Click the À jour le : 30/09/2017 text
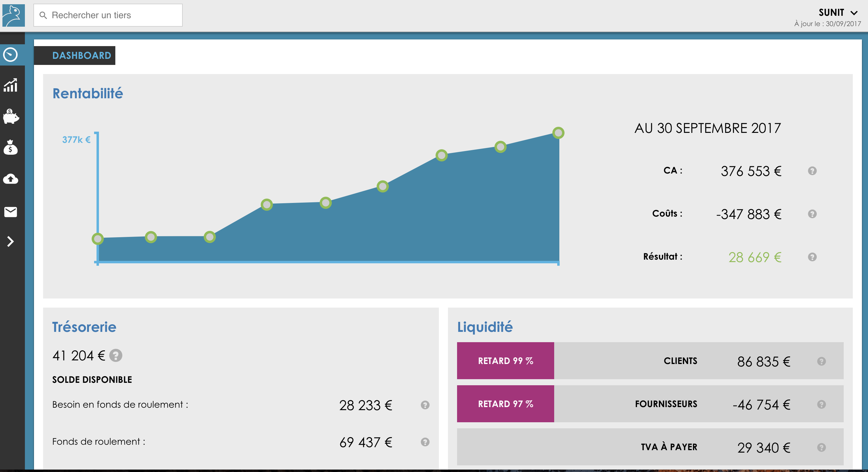 (828, 24)
